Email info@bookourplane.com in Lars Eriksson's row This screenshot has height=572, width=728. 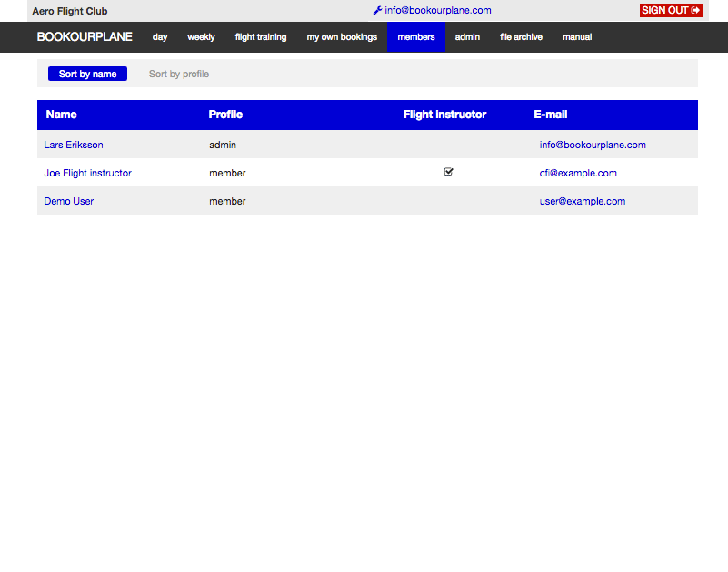pos(593,145)
